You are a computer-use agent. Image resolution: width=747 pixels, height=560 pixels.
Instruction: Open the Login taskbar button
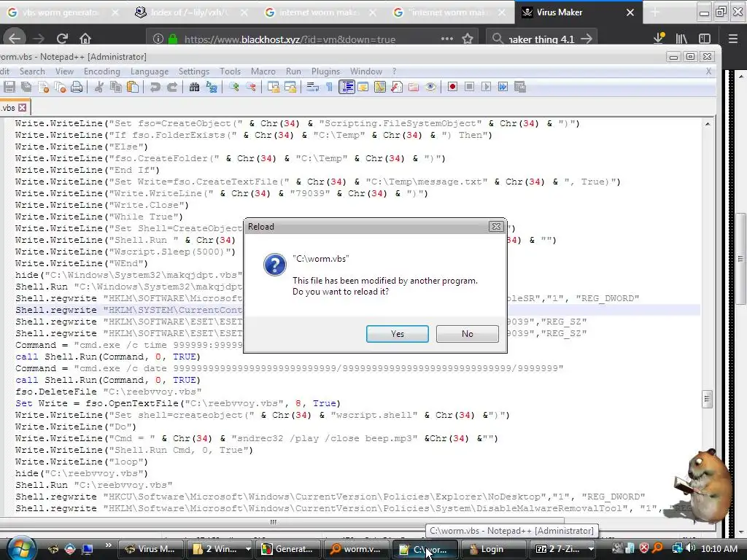click(x=493, y=549)
